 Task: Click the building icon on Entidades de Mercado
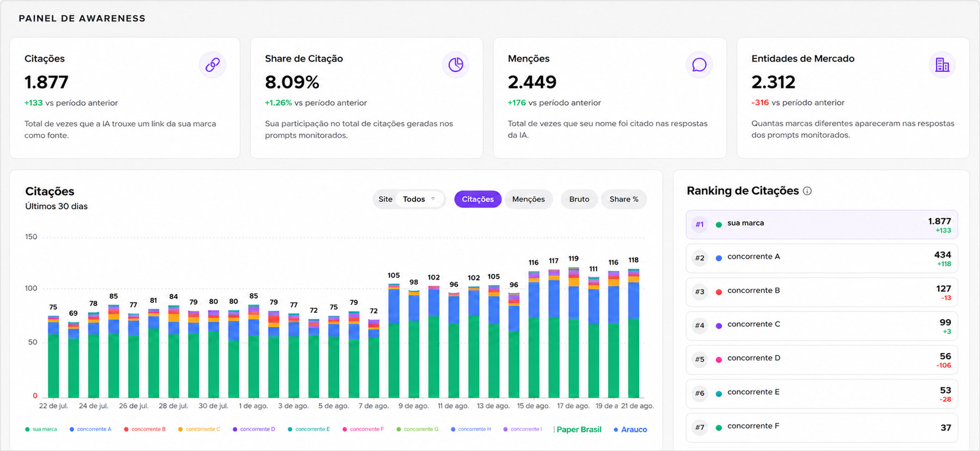tap(942, 65)
